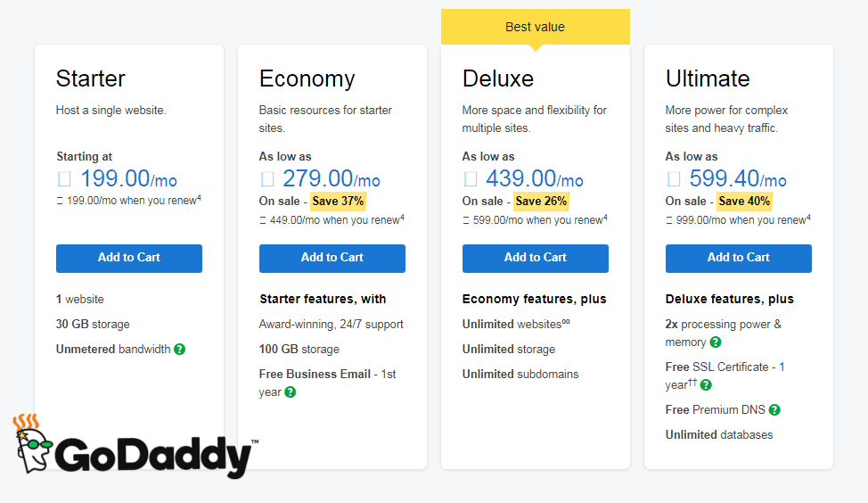Click the 2x processing power help icon
The image size is (868, 503).
[716, 342]
